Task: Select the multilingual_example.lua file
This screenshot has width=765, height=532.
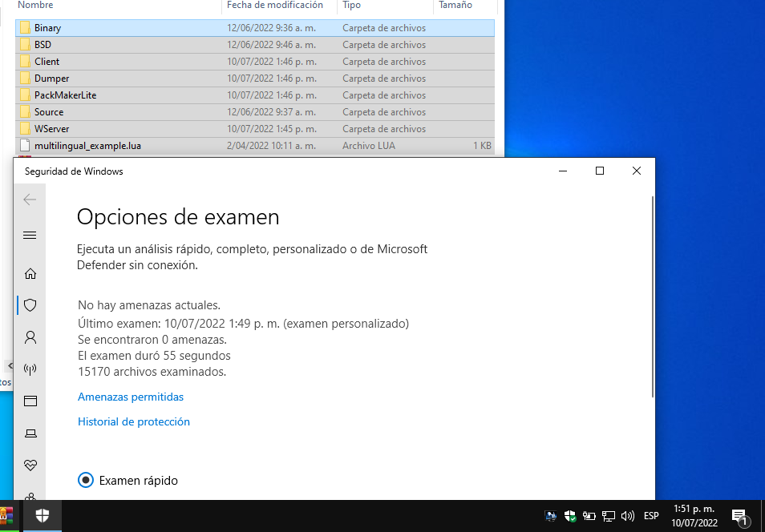Action: (x=87, y=146)
